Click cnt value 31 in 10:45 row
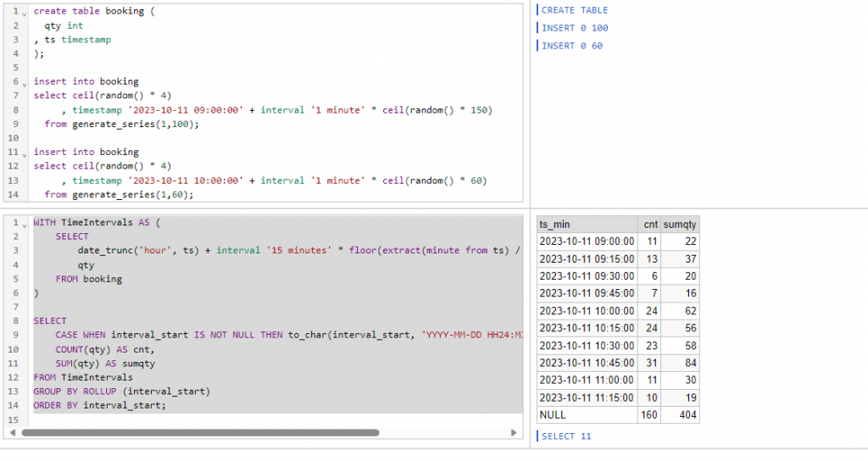The width and height of the screenshot is (868, 461). pyautogui.click(x=648, y=363)
